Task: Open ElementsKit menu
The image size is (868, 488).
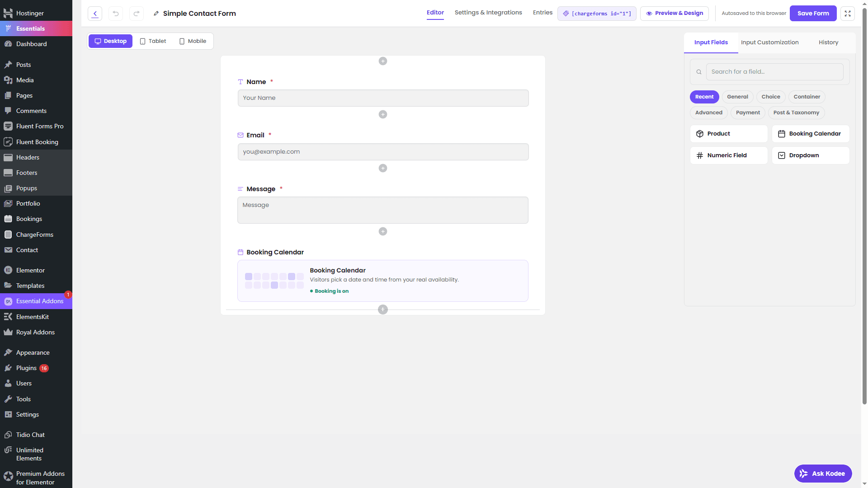Action: 36,317
